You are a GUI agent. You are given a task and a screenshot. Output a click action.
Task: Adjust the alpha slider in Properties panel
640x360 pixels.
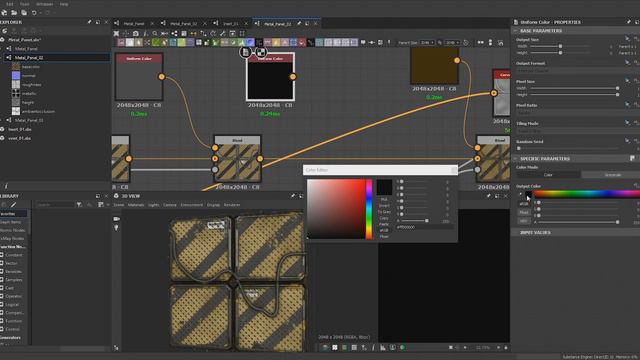click(578, 222)
